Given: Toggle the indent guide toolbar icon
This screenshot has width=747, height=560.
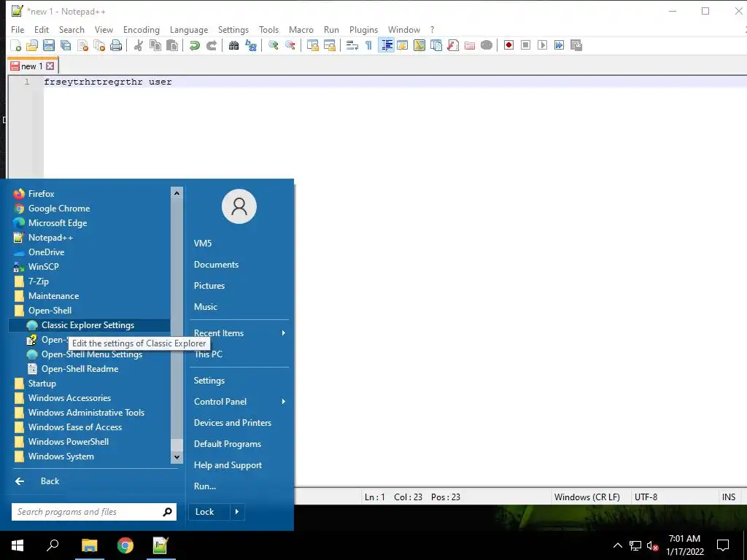Looking at the screenshot, I should click(387, 45).
